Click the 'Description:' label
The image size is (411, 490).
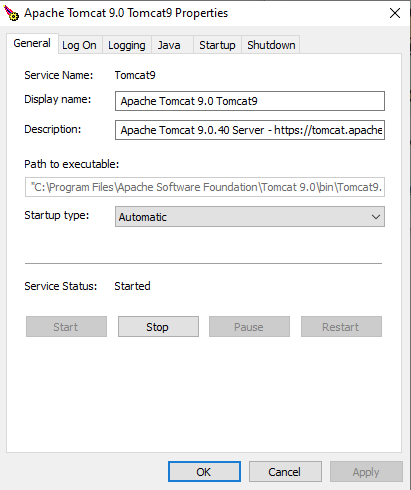click(53, 129)
